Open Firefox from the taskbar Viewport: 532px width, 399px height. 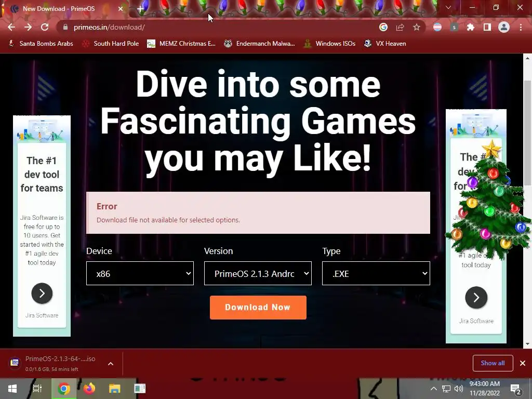click(x=89, y=389)
